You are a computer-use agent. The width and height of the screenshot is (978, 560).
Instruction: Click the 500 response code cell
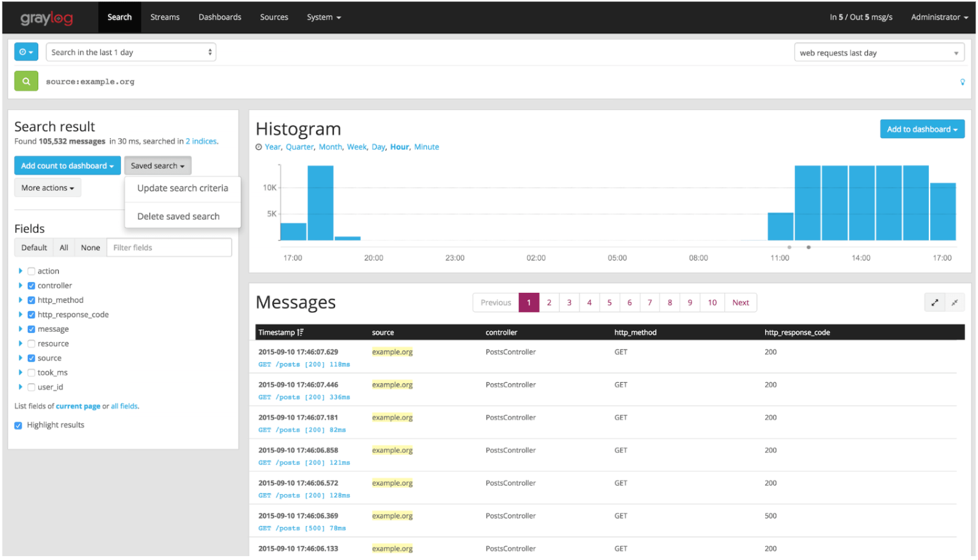(x=770, y=516)
